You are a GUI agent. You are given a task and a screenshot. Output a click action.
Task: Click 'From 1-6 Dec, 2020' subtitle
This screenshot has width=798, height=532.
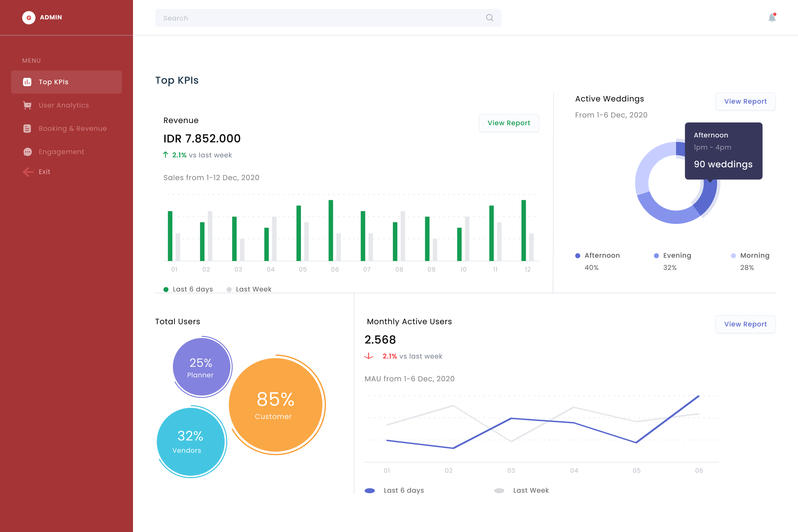click(x=611, y=115)
